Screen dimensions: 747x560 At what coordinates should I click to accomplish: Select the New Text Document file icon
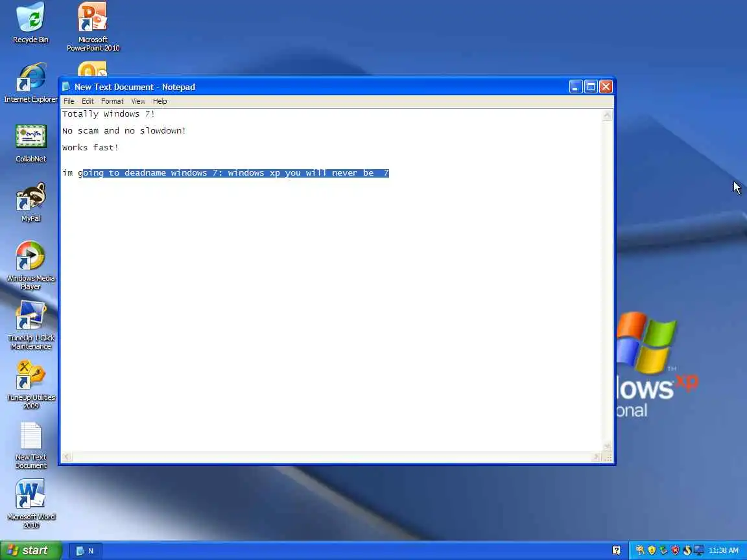tap(30, 445)
